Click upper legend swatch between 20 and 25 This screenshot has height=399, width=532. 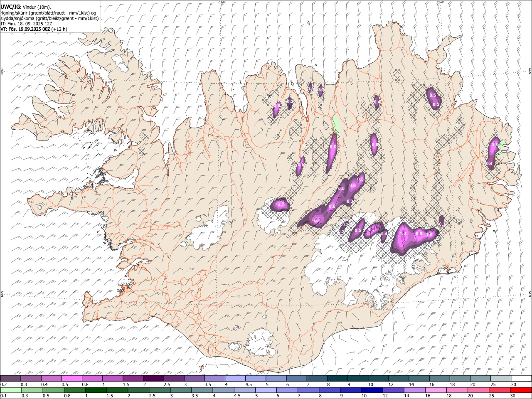point(480,378)
